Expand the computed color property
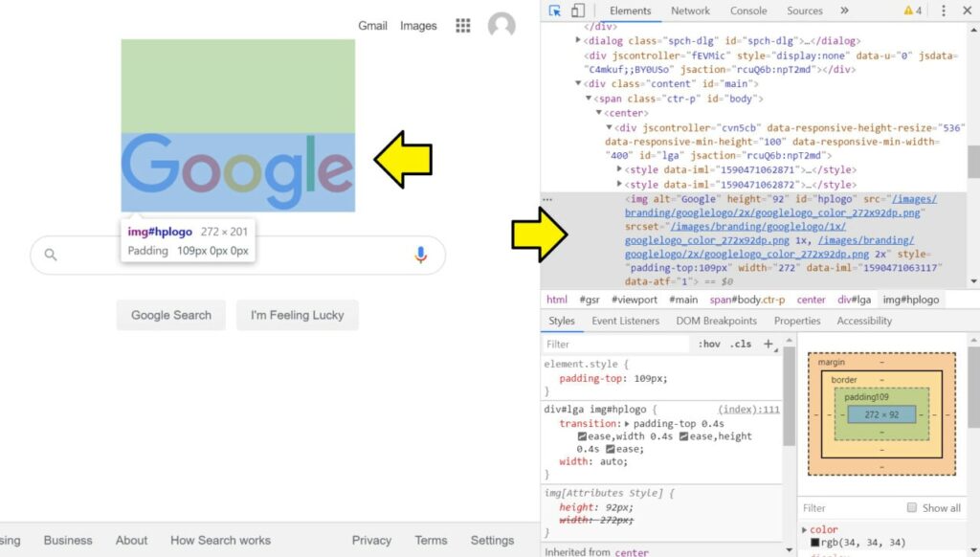The image size is (980, 557). (804, 530)
